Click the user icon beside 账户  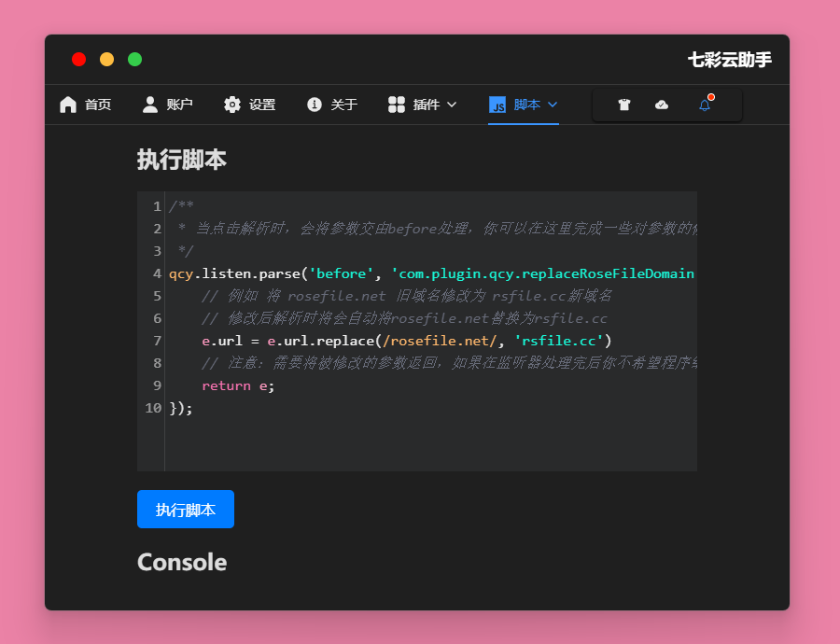(x=150, y=105)
